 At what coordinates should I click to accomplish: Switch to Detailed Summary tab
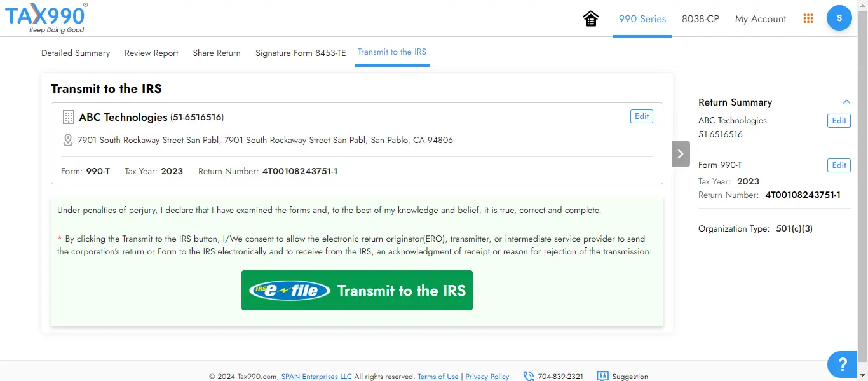76,53
